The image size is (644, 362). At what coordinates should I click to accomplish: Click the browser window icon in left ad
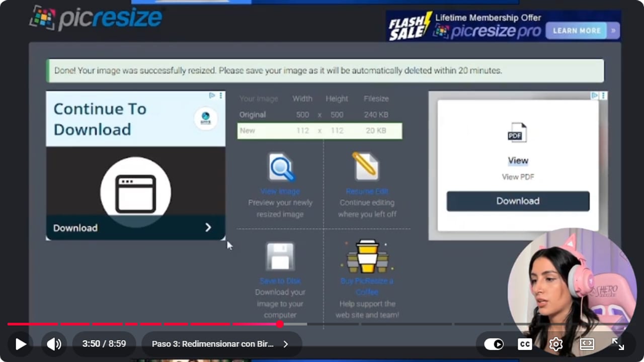point(136,194)
